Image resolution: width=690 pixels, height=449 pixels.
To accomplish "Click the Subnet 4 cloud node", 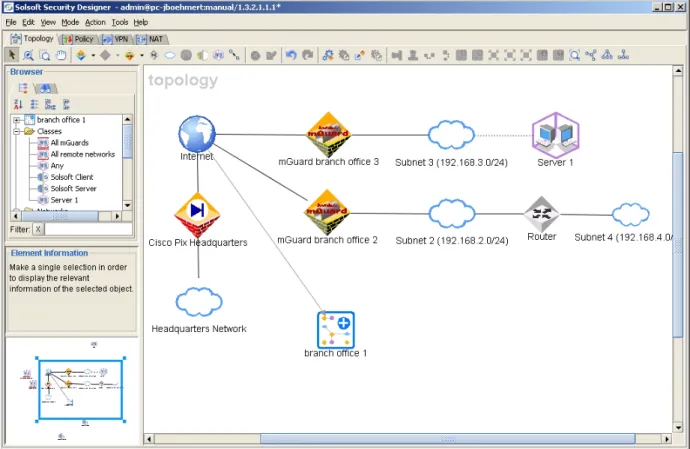I will pos(631,215).
